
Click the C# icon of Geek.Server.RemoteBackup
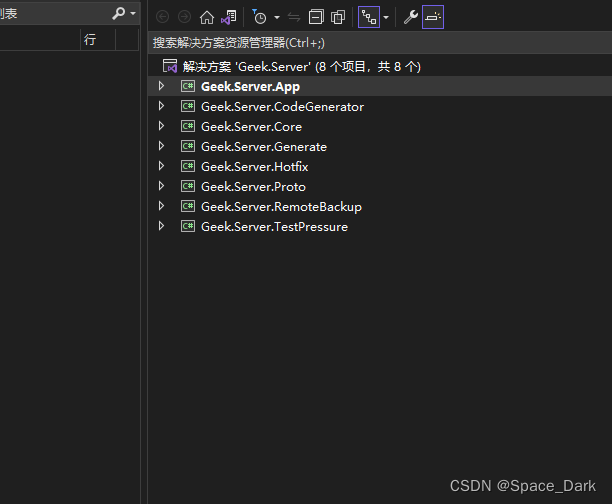[188, 206]
